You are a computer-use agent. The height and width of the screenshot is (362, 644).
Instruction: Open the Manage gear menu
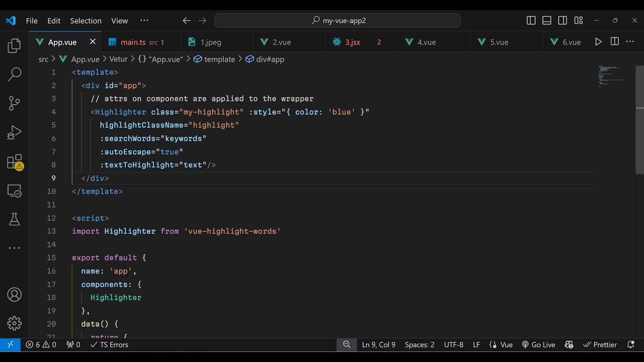(14, 323)
